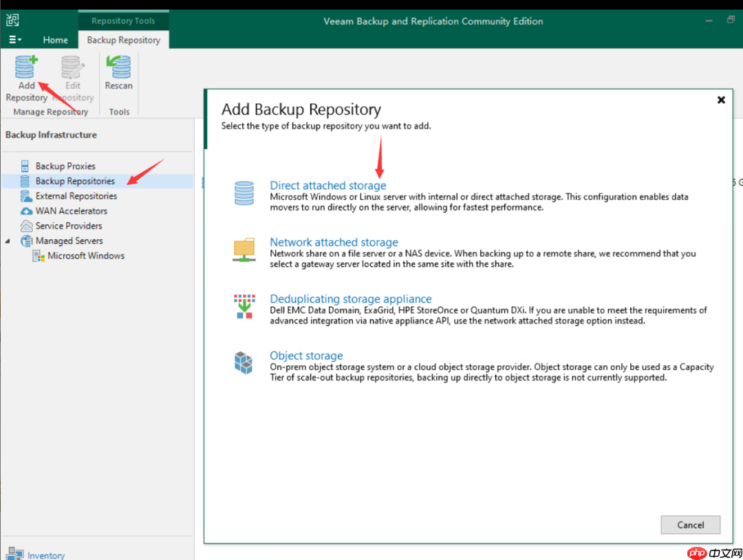Click the Microsoft Windows server icon
The image size is (743, 560).
click(39, 255)
